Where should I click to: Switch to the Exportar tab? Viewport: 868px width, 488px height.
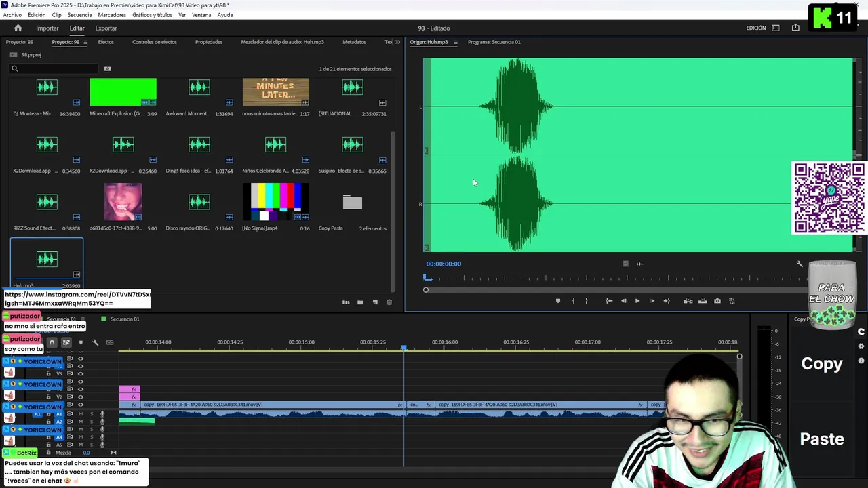106,28
